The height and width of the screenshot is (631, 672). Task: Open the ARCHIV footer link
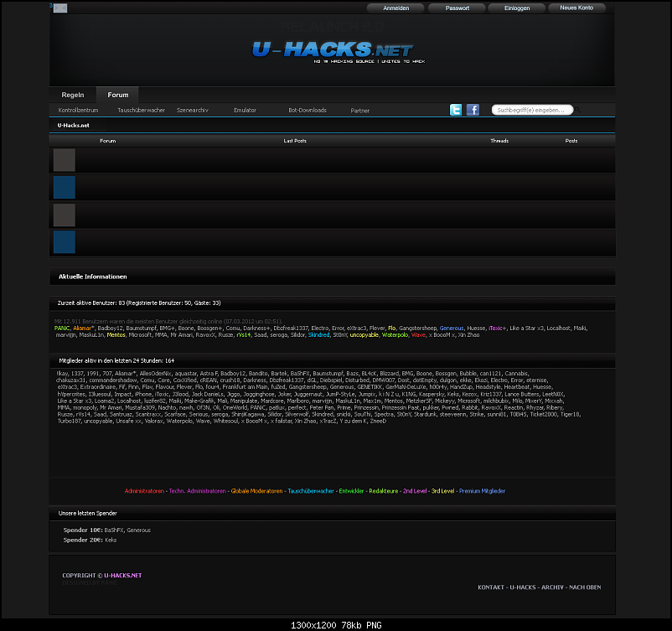point(552,587)
